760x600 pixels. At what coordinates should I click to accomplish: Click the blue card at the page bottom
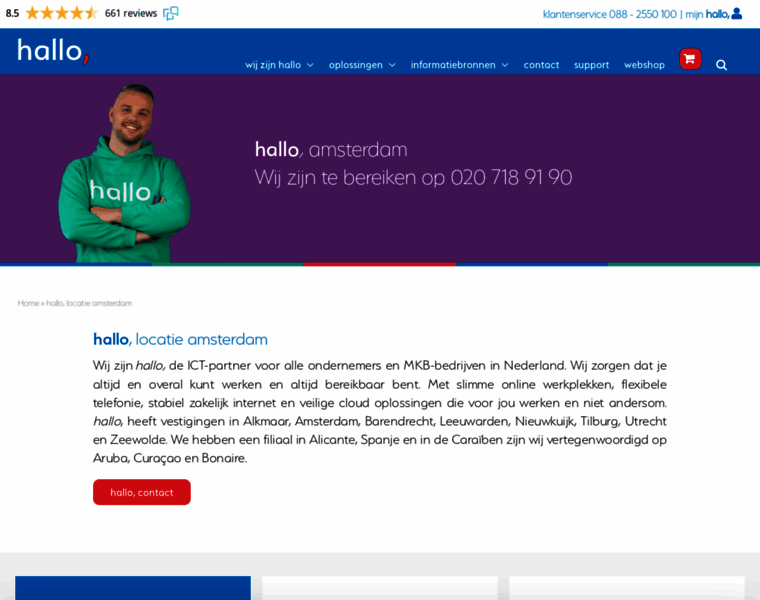(x=133, y=588)
